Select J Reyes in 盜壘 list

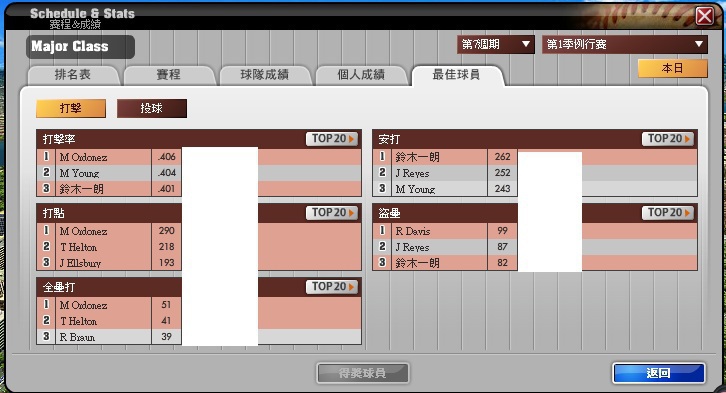(x=412, y=247)
